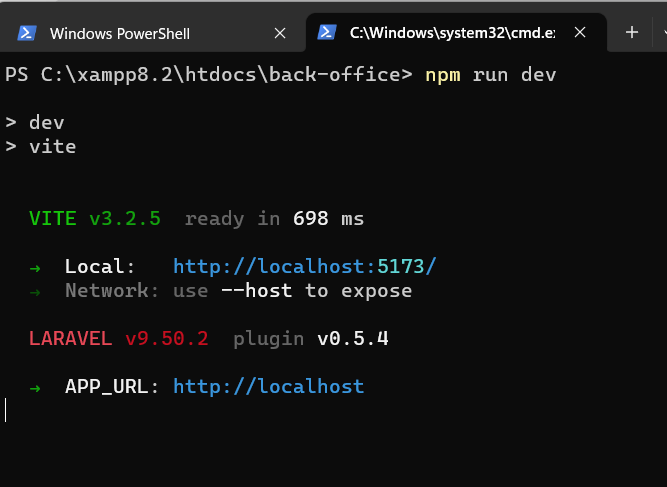Viewport: 667px width, 487px height.
Task: Click the PS C:\xampp8.2\htdocs\back-office prompt path
Action: pos(208,75)
